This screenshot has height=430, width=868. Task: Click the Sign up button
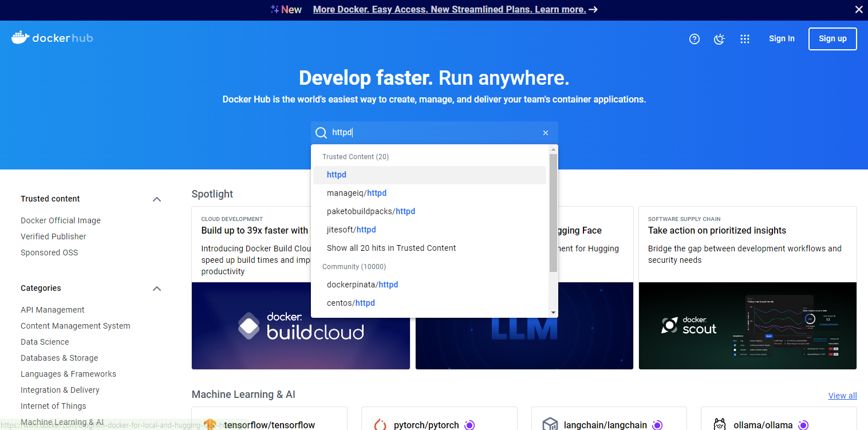833,39
